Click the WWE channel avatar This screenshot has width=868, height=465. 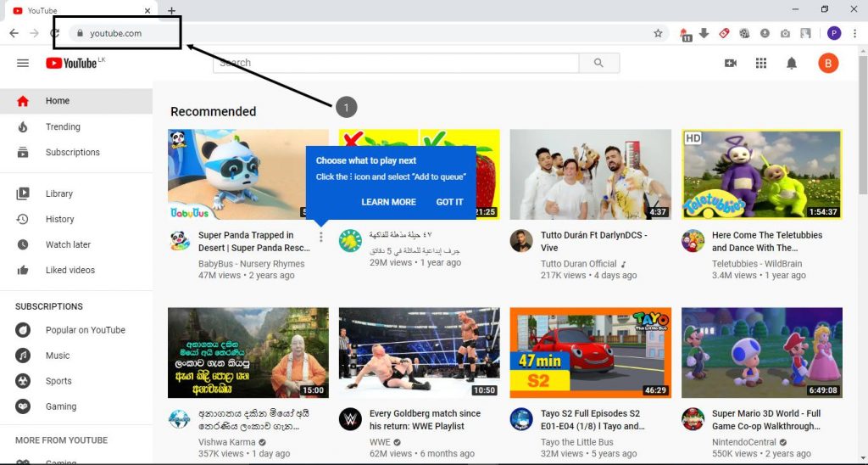pyautogui.click(x=350, y=419)
